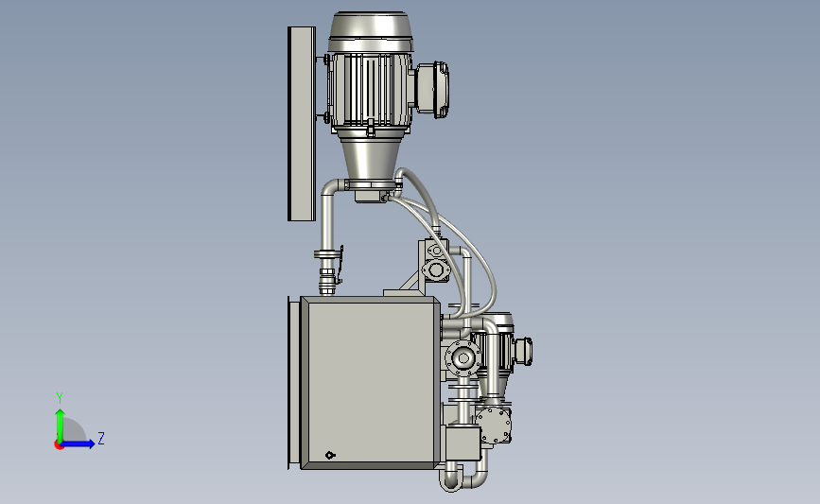820x504 pixels.
Task: Select the conical bell housing below the large motor
Action: pyautogui.click(x=372, y=160)
